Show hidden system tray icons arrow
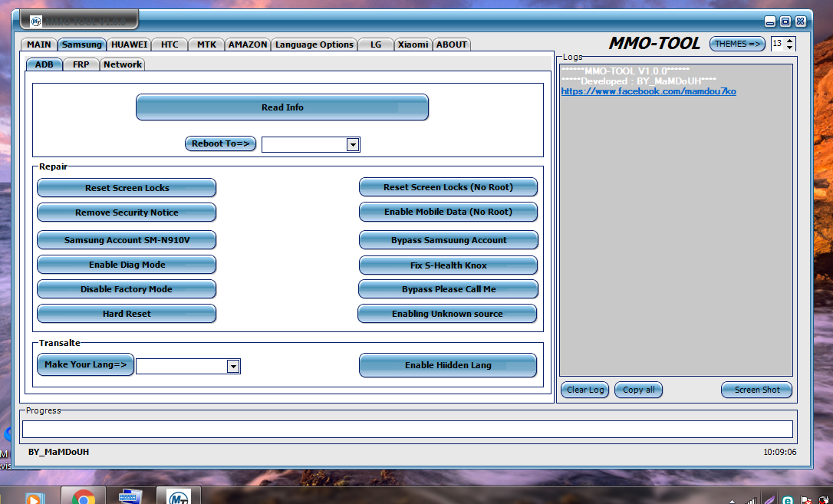 (x=733, y=502)
